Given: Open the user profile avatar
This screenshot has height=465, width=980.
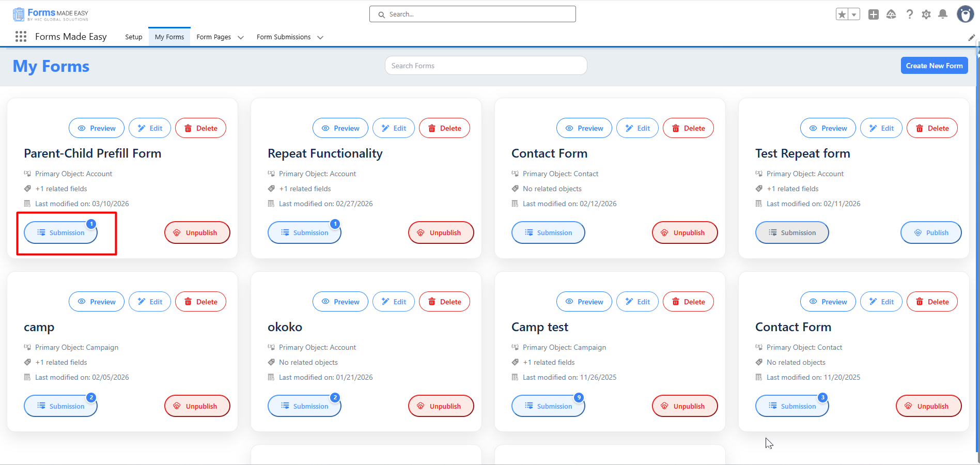Looking at the screenshot, I should [x=965, y=14].
